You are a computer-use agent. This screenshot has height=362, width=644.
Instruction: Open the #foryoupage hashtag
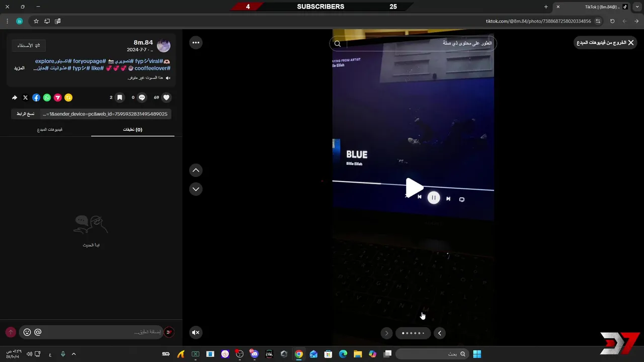[89, 61]
